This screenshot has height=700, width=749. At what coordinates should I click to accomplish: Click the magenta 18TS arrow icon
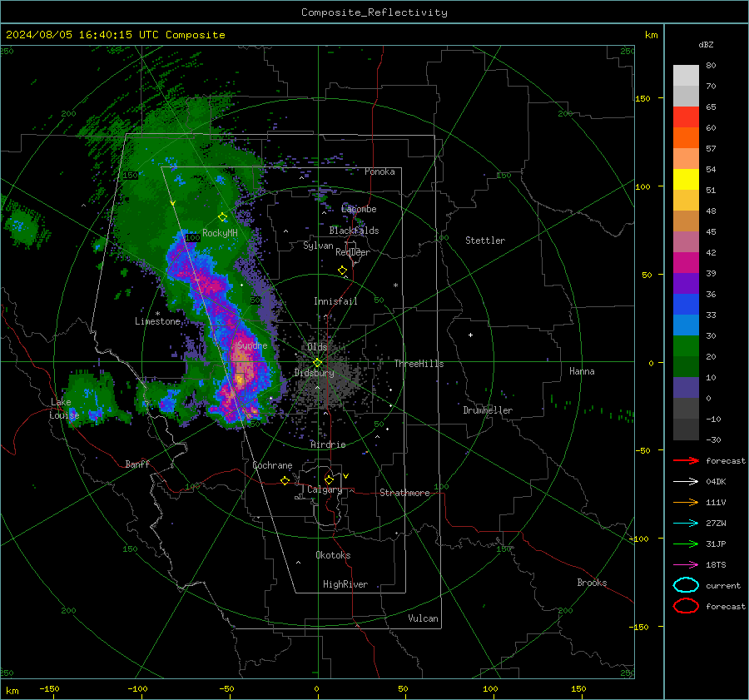[x=686, y=565]
